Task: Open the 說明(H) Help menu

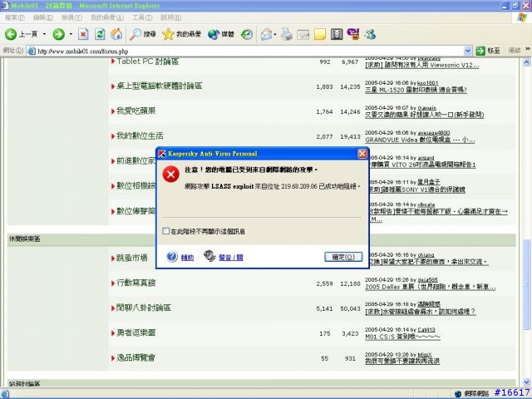Action: click(170, 17)
